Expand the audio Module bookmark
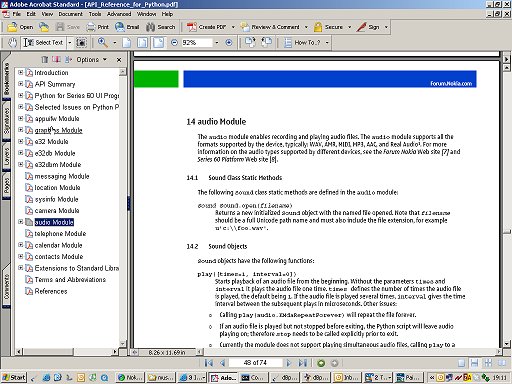Image resolution: width=512 pixels, height=384 pixels. (21, 222)
